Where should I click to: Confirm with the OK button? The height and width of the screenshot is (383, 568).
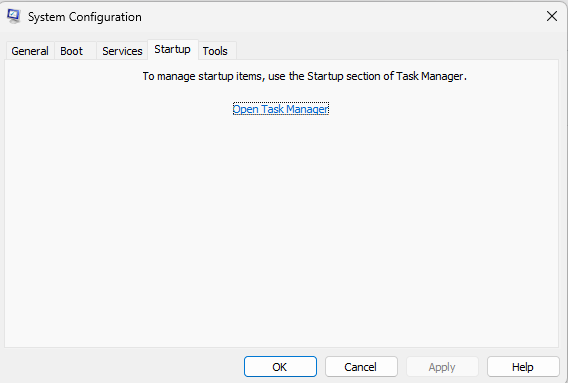280,367
